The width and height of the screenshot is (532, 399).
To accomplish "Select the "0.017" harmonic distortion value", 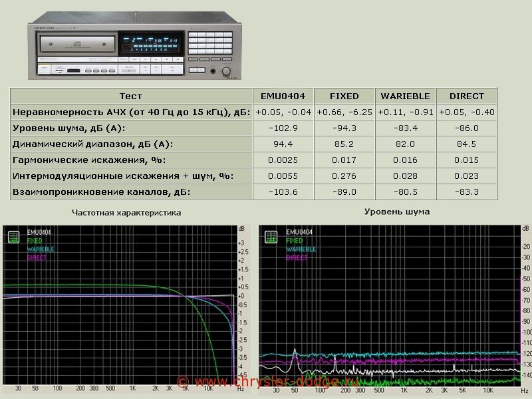I will 344,160.
